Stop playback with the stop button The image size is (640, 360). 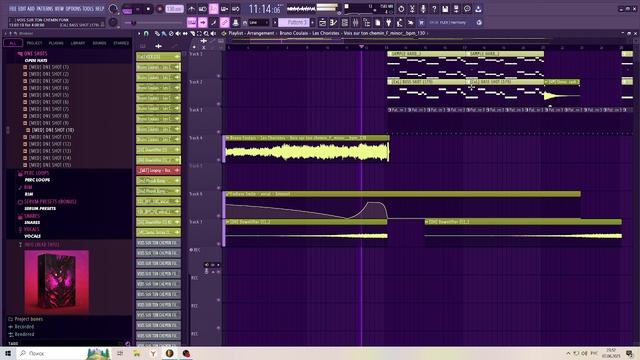point(148,9)
